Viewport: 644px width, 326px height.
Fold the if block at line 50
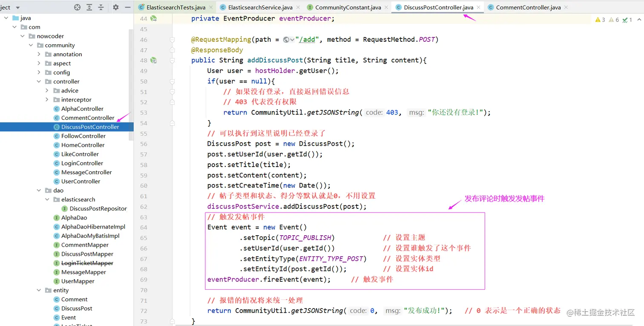pos(172,81)
